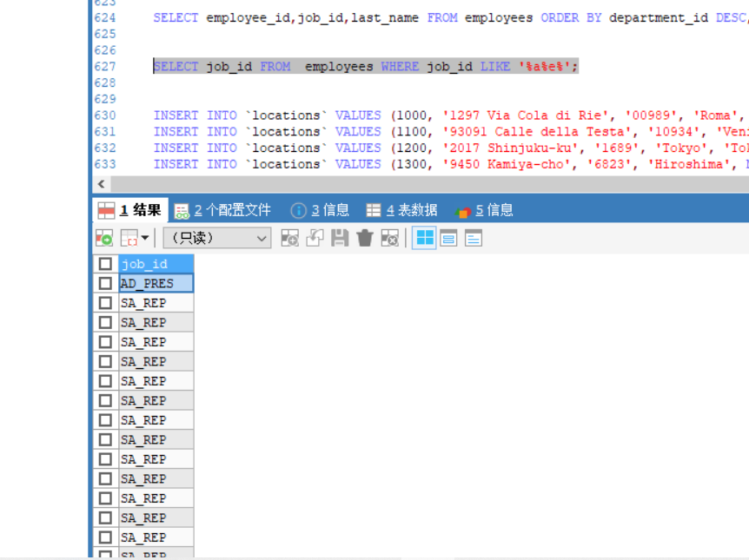Switch to form view display mode

447,237
